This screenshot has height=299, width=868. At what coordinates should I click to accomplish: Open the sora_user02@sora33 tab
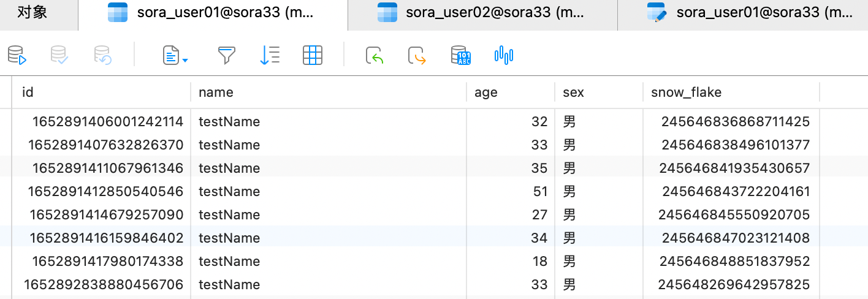(x=482, y=13)
